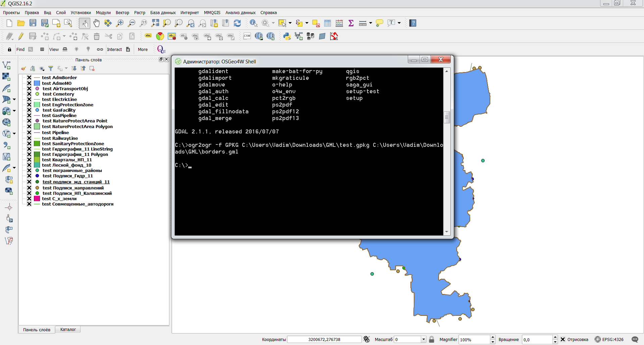
Task: Select the Pan Map hand tool
Action: click(96, 23)
